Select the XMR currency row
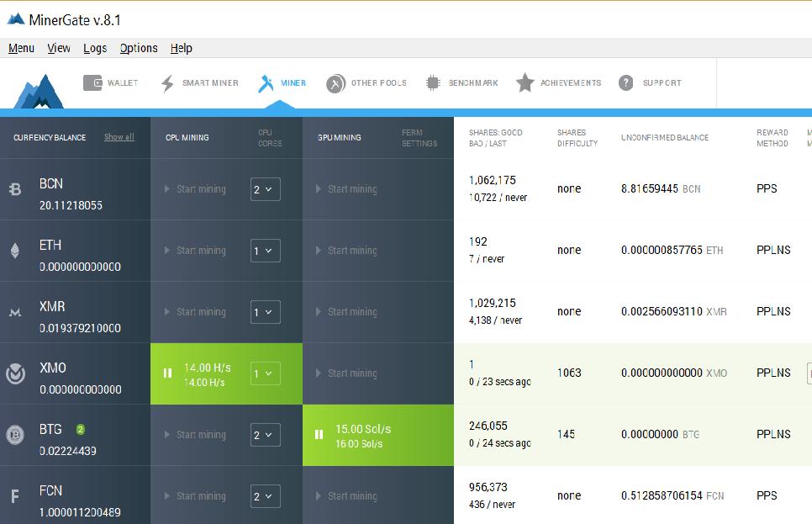This screenshot has width=812, height=524. [76, 312]
